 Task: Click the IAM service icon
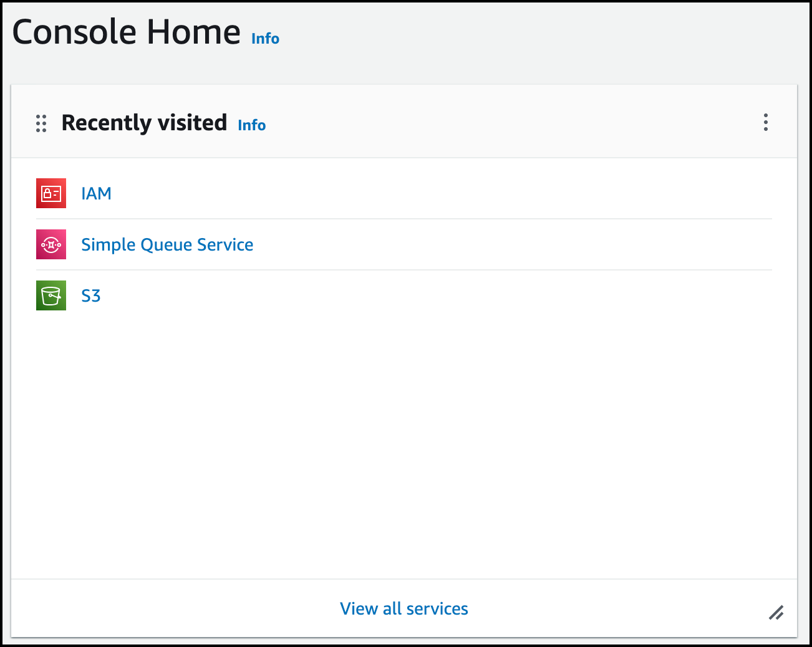click(51, 193)
